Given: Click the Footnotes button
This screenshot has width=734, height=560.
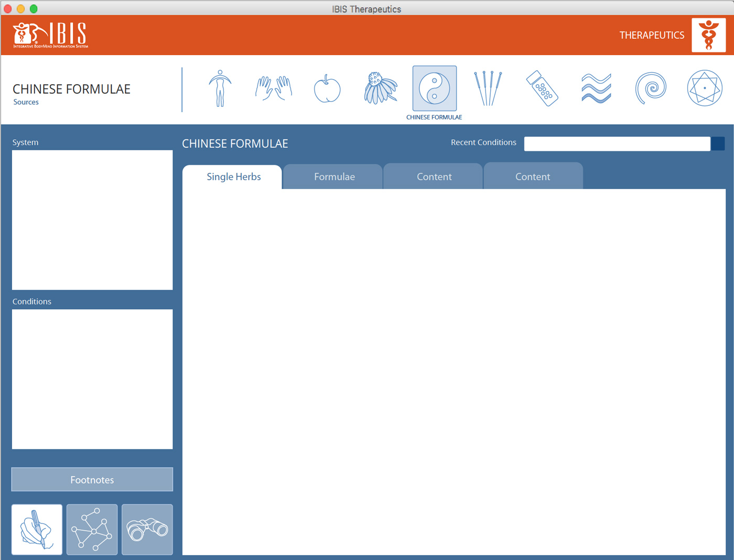Looking at the screenshot, I should (92, 480).
